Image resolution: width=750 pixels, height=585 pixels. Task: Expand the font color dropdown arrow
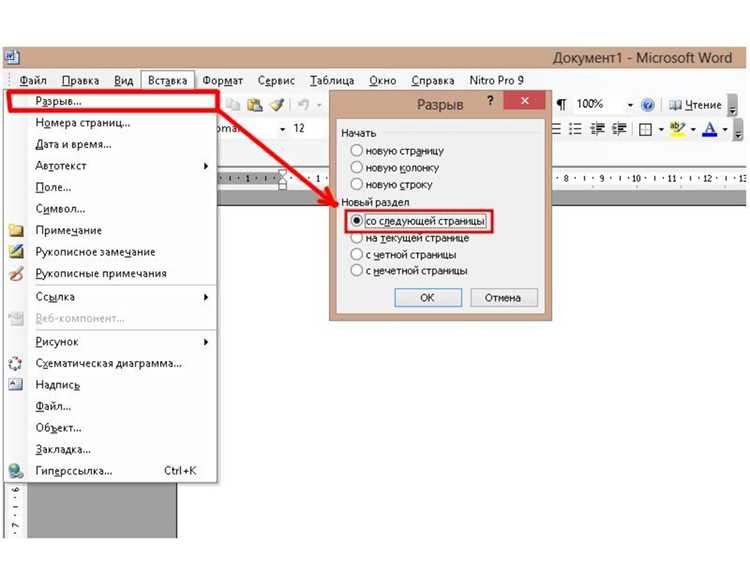pyautogui.click(x=725, y=130)
